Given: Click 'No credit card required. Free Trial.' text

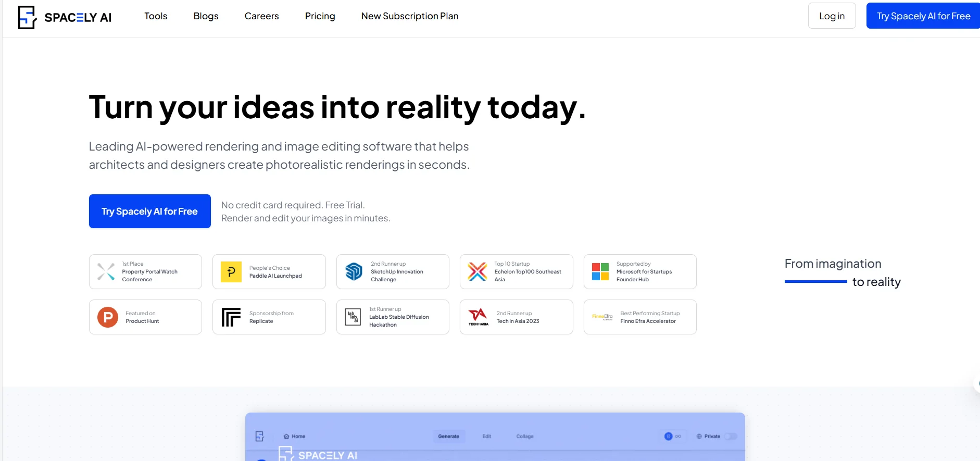Looking at the screenshot, I should [293, 205].
